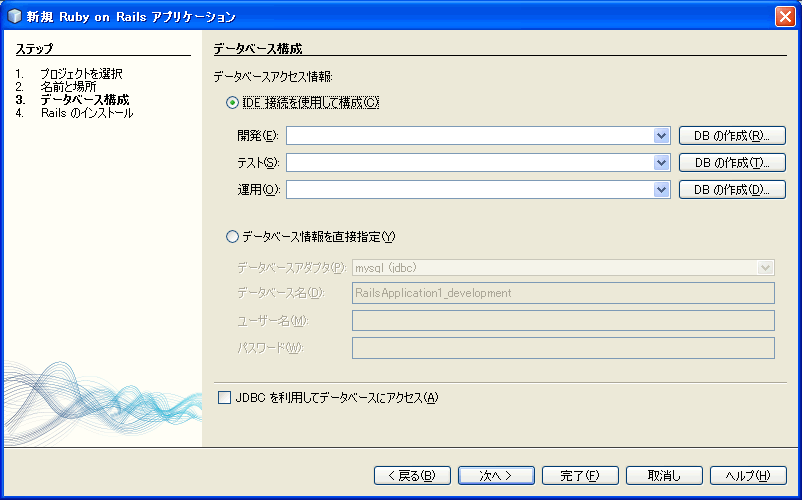Click the データベースアクセス情報 label
This screenshot has width=802, height=500.
[273, 77]
